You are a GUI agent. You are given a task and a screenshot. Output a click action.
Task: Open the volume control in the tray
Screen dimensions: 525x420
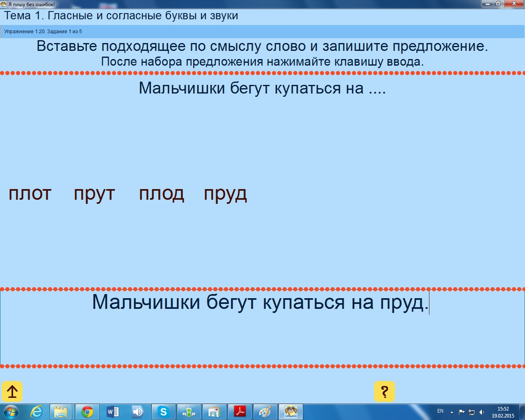tap(482, 412)
